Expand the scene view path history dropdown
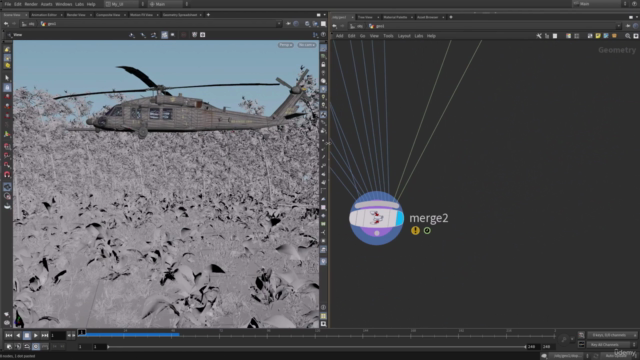The width and height of the screenshot is (640, 360). (279, 24)
